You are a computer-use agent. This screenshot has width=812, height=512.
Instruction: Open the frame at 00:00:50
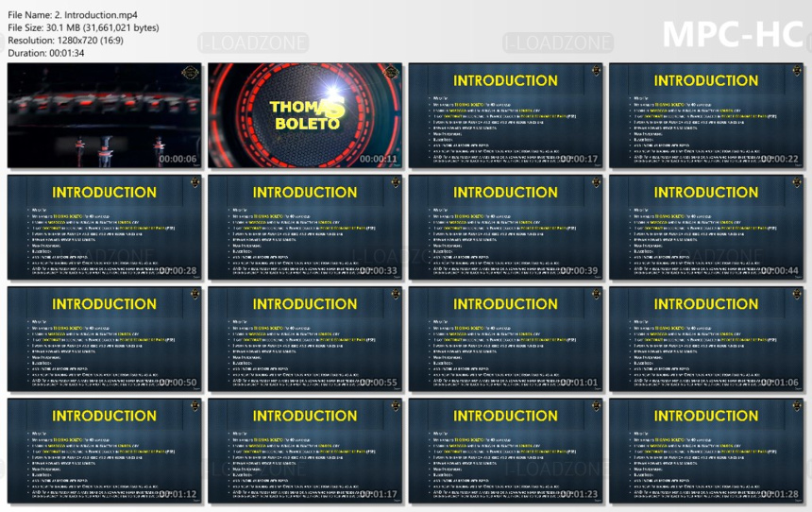pyautogui.click(x=104, y=339)
